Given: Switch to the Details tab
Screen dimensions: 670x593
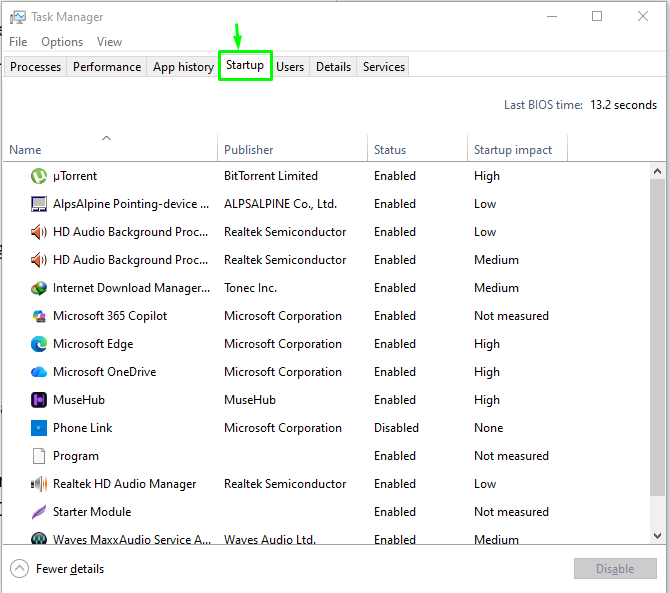Looking at the screenshot, I should 333,67.
